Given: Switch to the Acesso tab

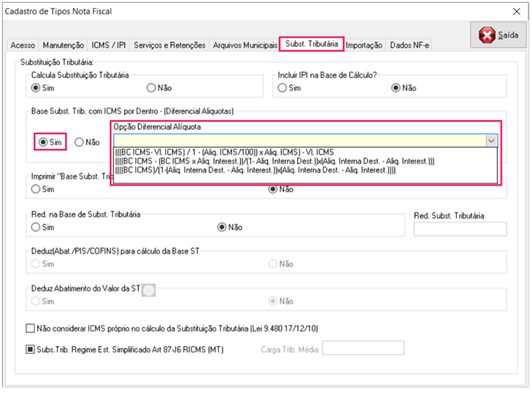Looking at the screenshot, I should click(x=22, y=45).
